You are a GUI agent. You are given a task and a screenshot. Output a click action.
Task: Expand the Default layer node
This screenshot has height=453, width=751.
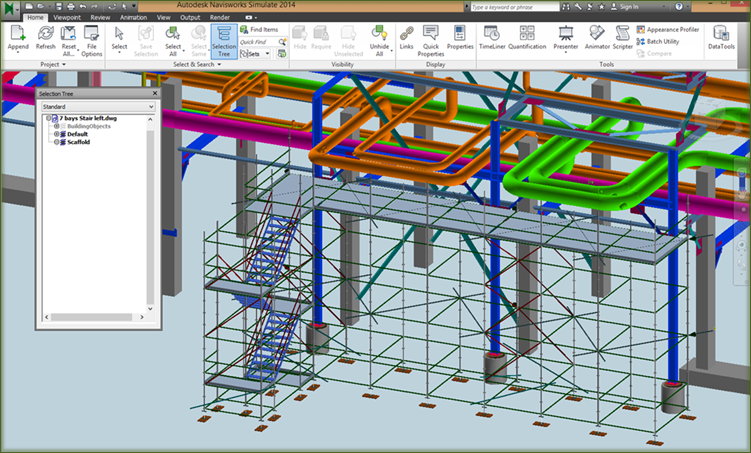point(56,134)
